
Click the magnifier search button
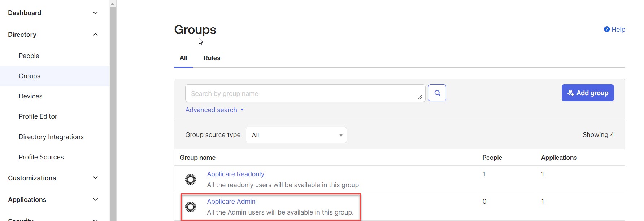(x=437, y=93)
